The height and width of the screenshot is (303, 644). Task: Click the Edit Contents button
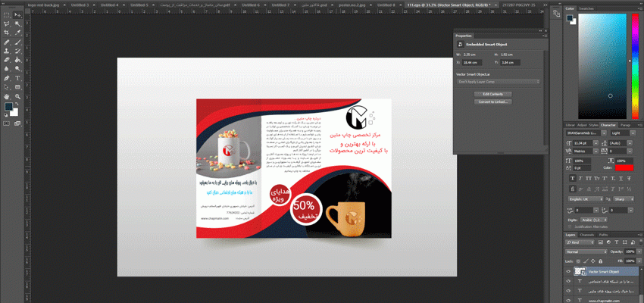coord(493,94)
